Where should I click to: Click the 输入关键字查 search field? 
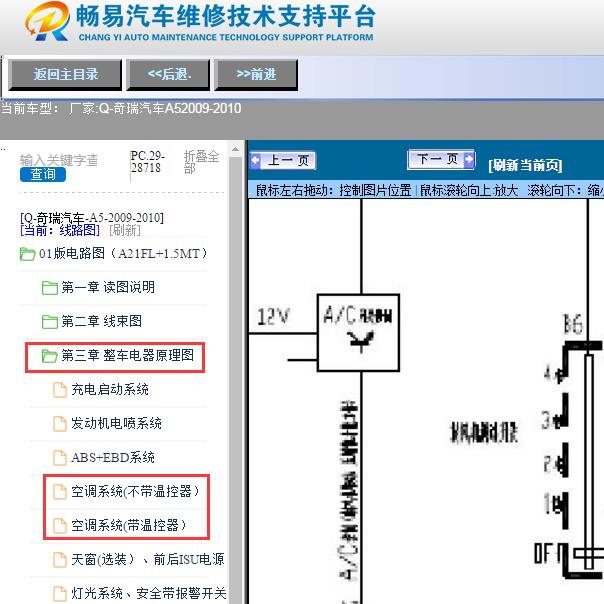(59, 160)
